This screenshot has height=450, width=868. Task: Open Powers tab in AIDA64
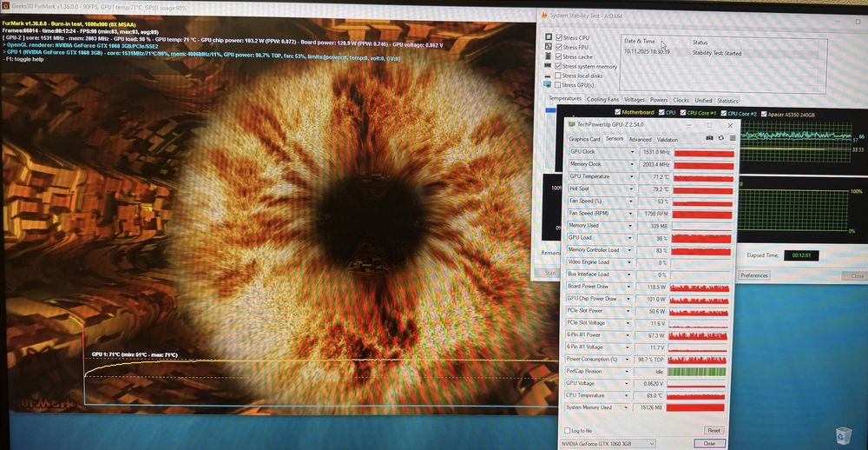click(659, 100)
